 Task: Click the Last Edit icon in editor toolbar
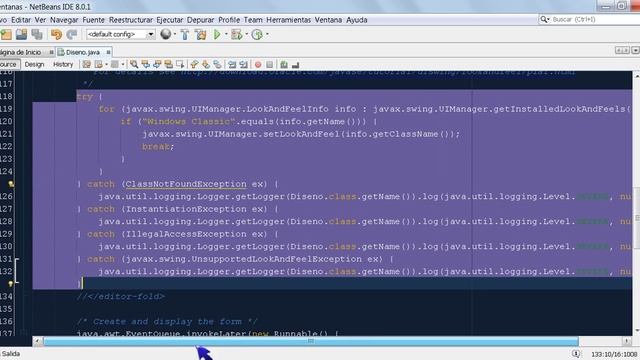[x=87, y=64]
